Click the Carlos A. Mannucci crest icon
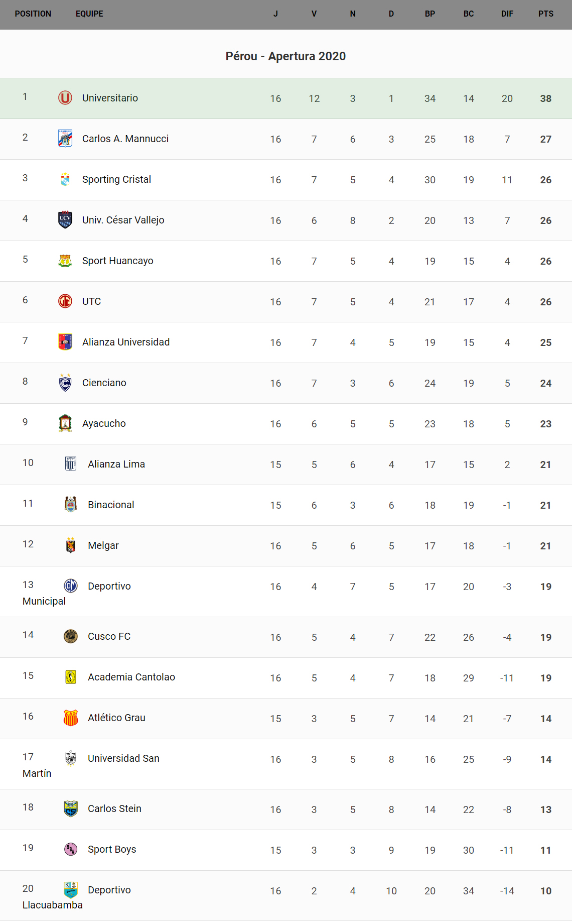Screen dimensions: 572x924 coord(65,139)
